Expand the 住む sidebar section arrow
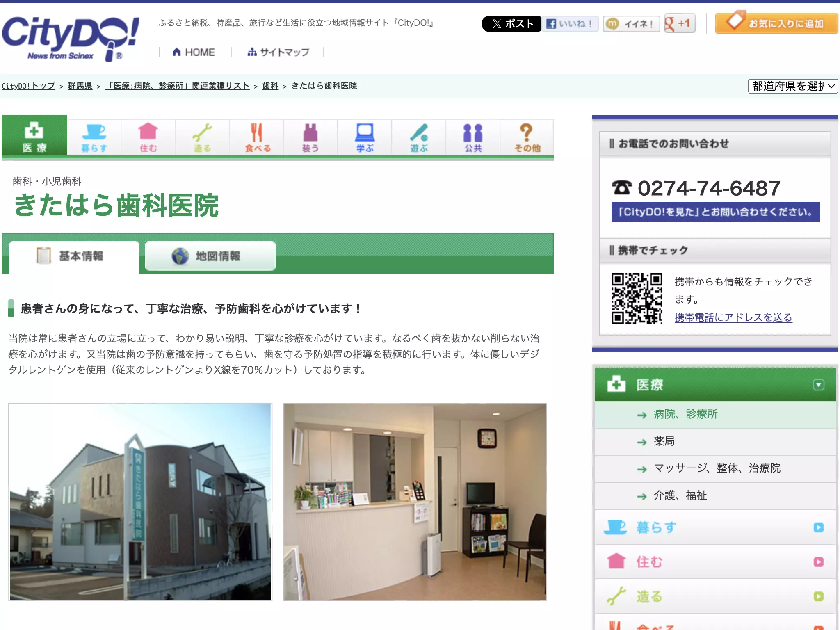 (x=818, y=562)
